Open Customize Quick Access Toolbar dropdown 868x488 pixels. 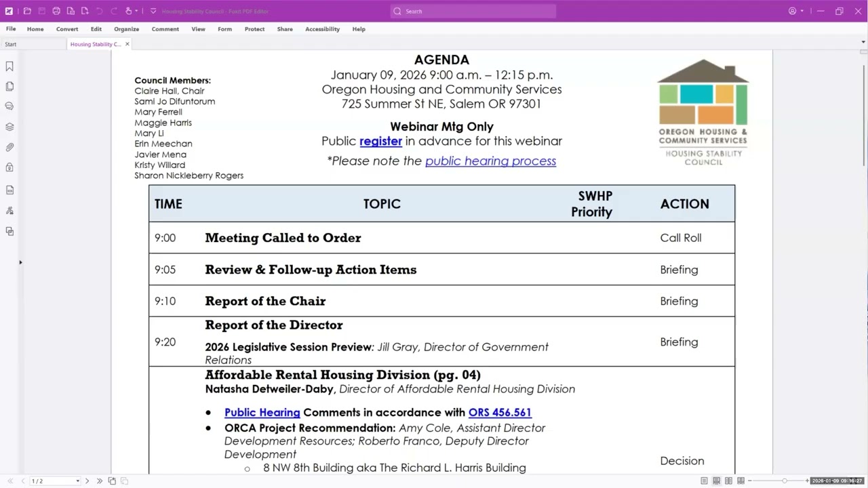pyautogui.click(x=153, y=11)
